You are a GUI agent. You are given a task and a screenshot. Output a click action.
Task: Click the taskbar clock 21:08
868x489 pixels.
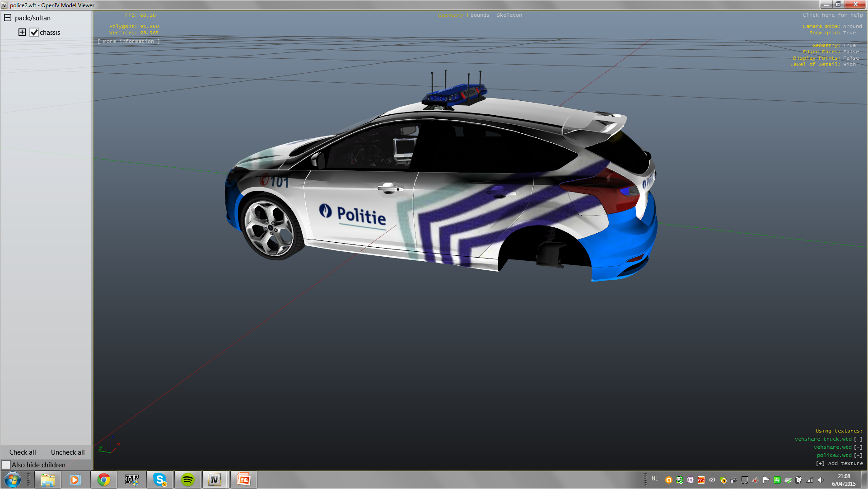pyautogui.click(x=844, y=480)
